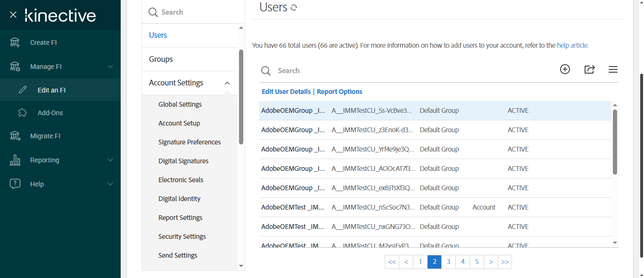
Task: Click the Add-Ons puzzle icon
Action: (22, 113)
